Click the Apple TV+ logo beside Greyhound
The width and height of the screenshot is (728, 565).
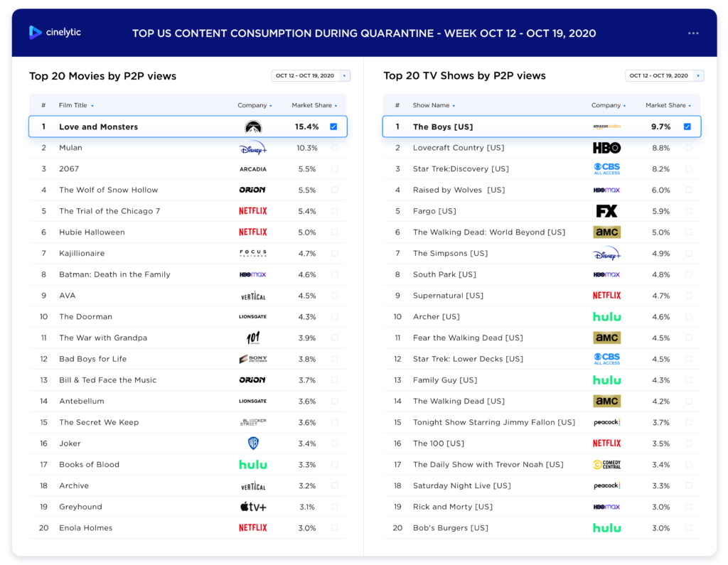click(x=253, y=507)
